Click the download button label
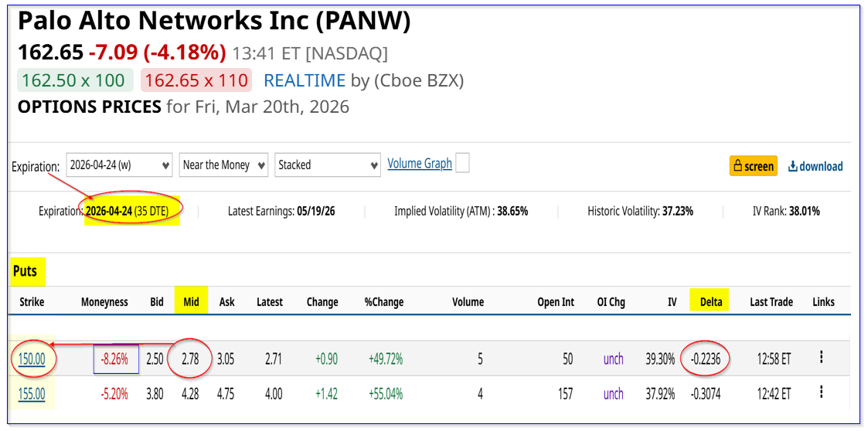The image size is (868, 431). coord(821,166)
